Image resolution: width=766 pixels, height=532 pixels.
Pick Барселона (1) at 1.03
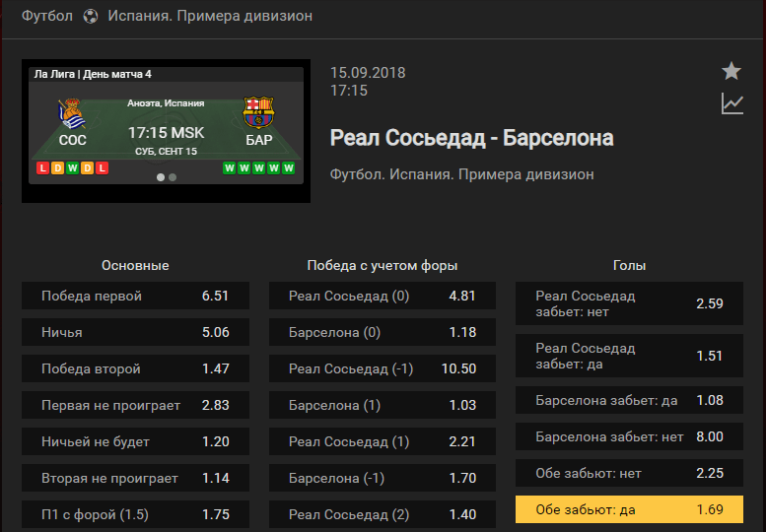click(383, 405)
